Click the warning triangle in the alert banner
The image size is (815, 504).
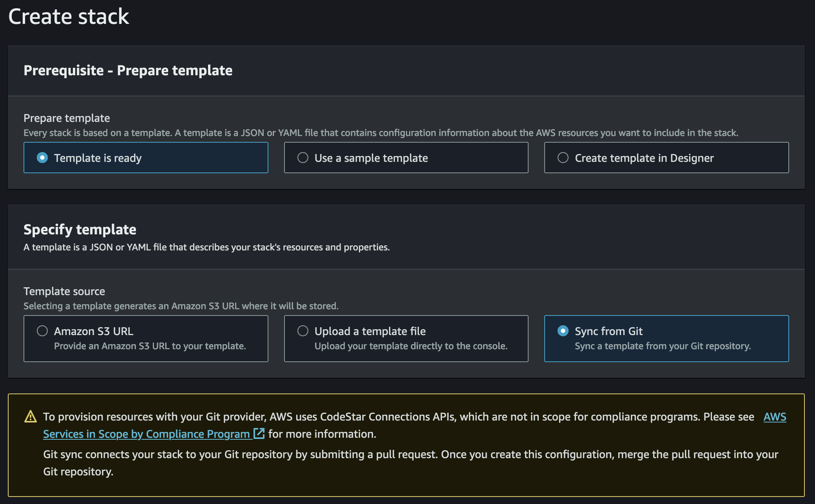point(30,417)
